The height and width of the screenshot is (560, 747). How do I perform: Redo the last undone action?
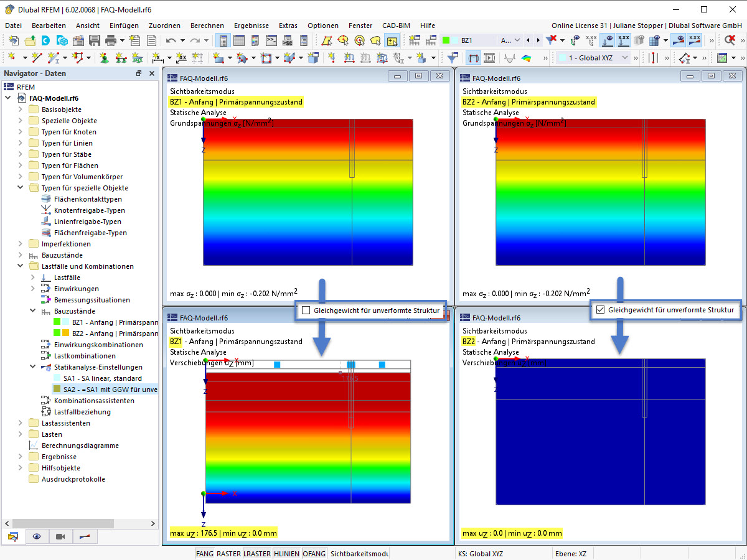point(195,40)
